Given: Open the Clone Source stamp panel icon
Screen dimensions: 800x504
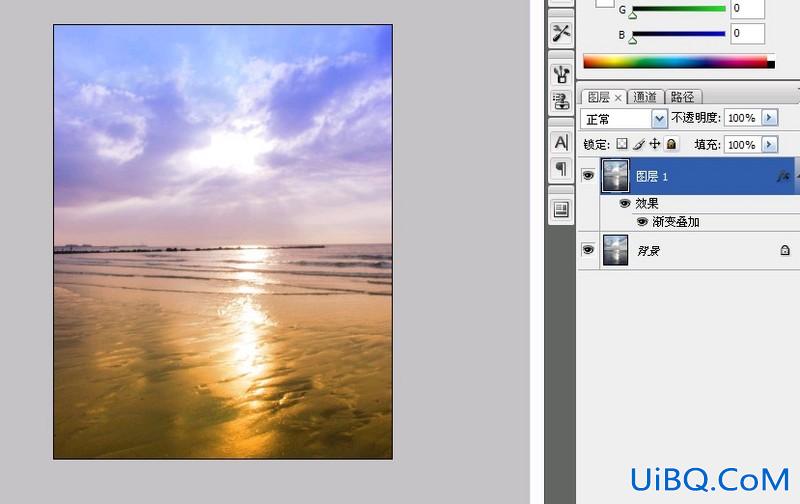Looking at the screenshot, I should [x=561, y=102].
